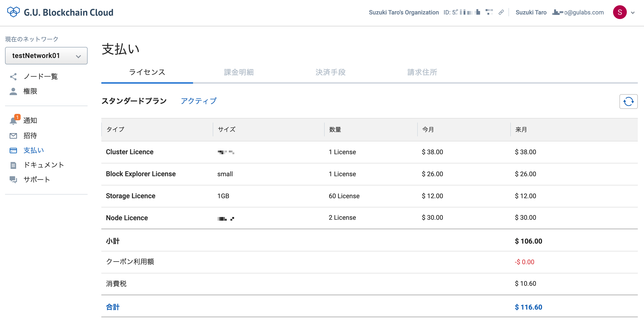Go to ノード一覧 in the sidebar
This screenshot has height=327, width=644.
pyautogui.click(x=41, y=77)
